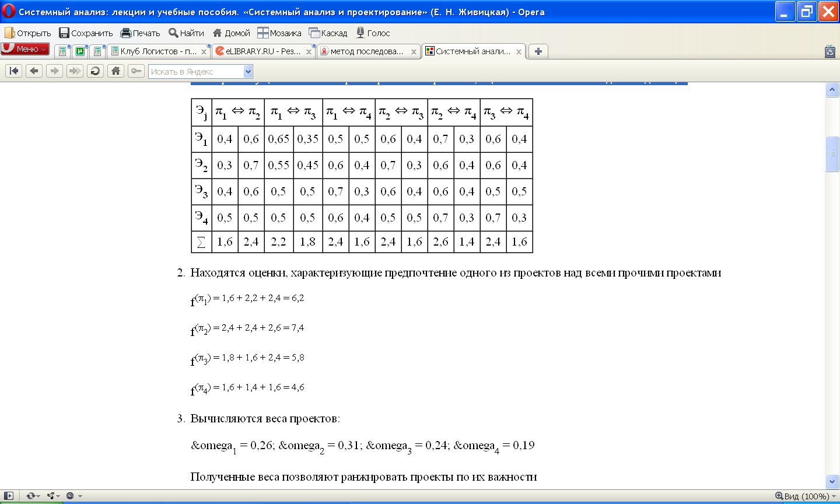Switch to the third pinned tab
840x504 pixels.
(x=97, y=51)
